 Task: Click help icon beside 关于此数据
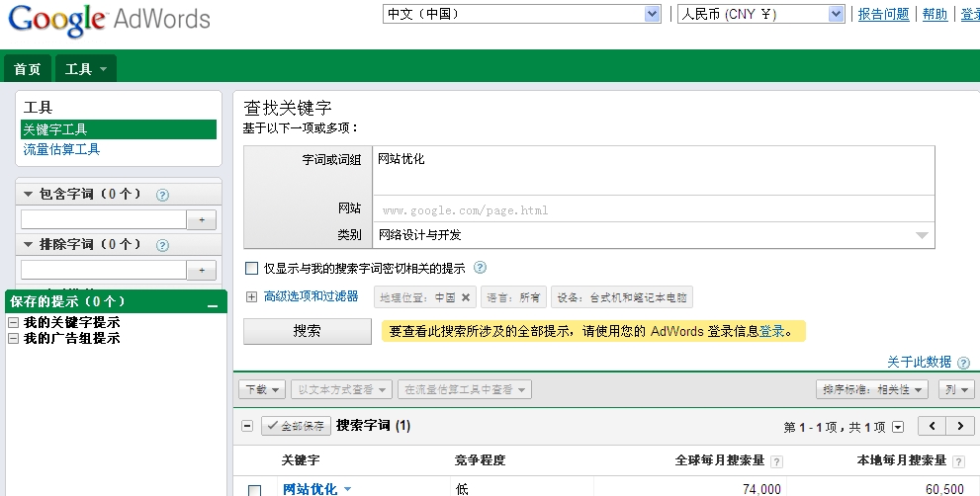(964, 363)
